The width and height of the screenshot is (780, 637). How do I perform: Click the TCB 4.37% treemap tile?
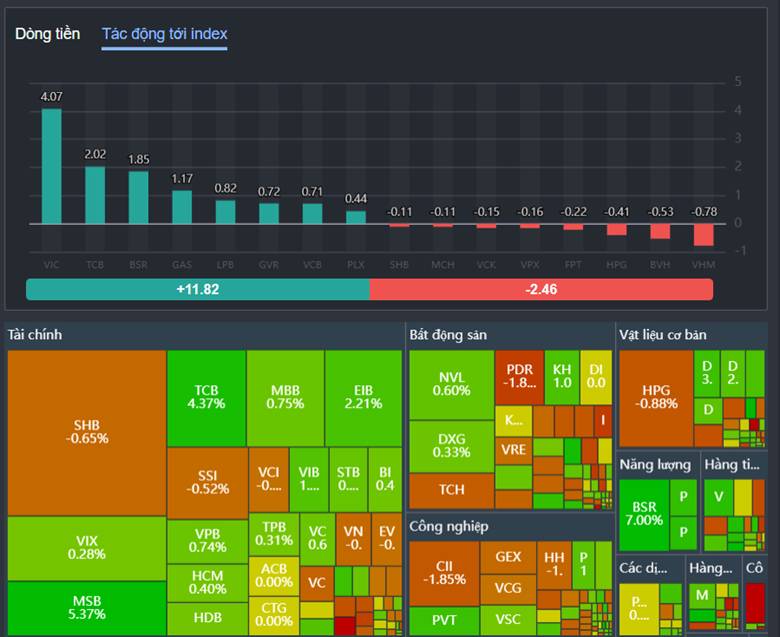[x=206, y=397]
